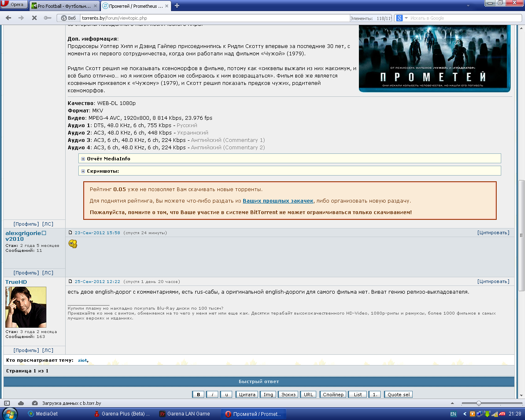Click TrueHD's avatar picture

click(x=26, y=307)
